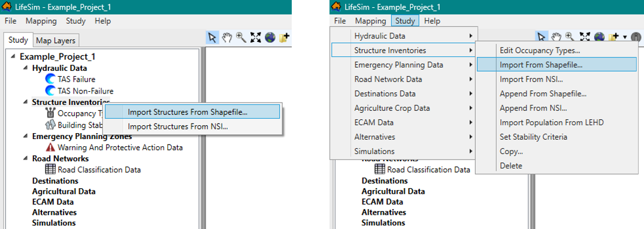
Task: Choose Import From NSI... submenu entry
Action: pos(557,79)
